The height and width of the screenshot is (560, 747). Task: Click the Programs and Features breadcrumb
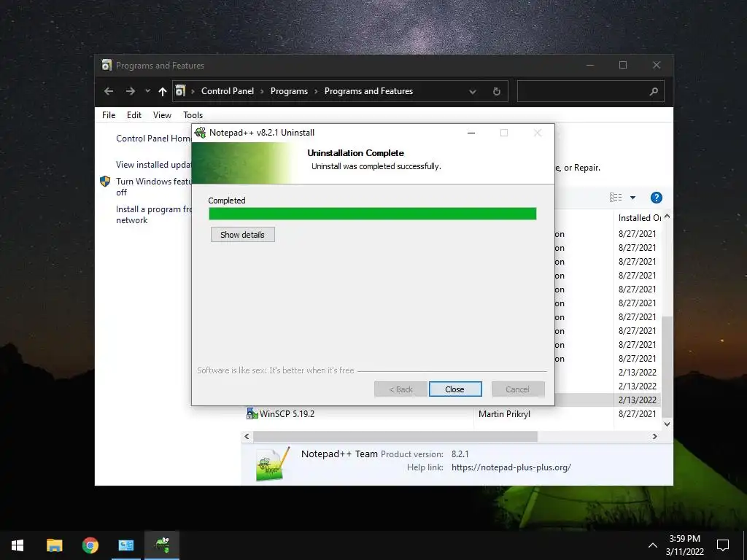pyautogui.click(x=368, y=91)
